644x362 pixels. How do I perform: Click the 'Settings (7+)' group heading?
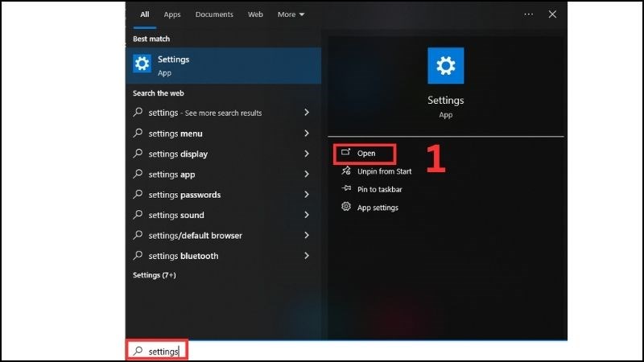(x=155, y=275)
